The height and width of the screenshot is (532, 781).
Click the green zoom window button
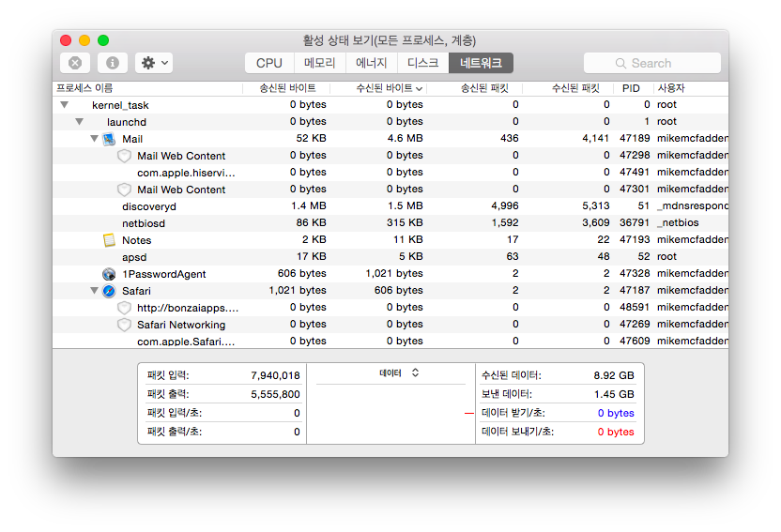click(x=103, y=40)
